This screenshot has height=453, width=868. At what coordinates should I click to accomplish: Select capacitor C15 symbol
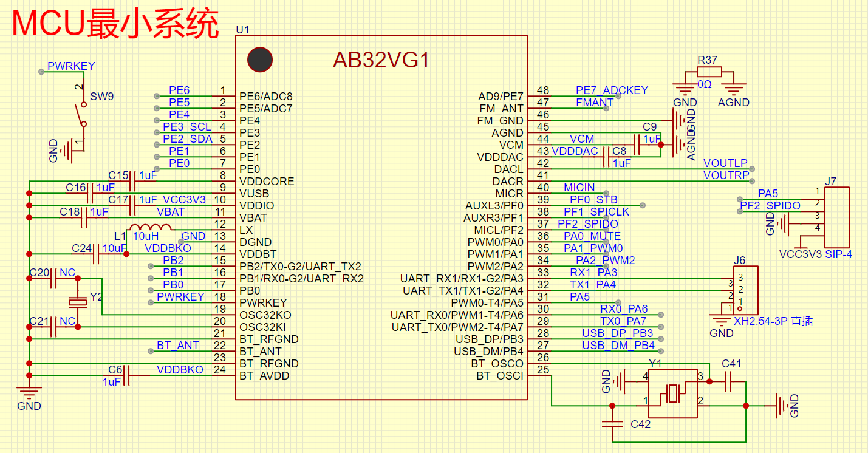132,181
